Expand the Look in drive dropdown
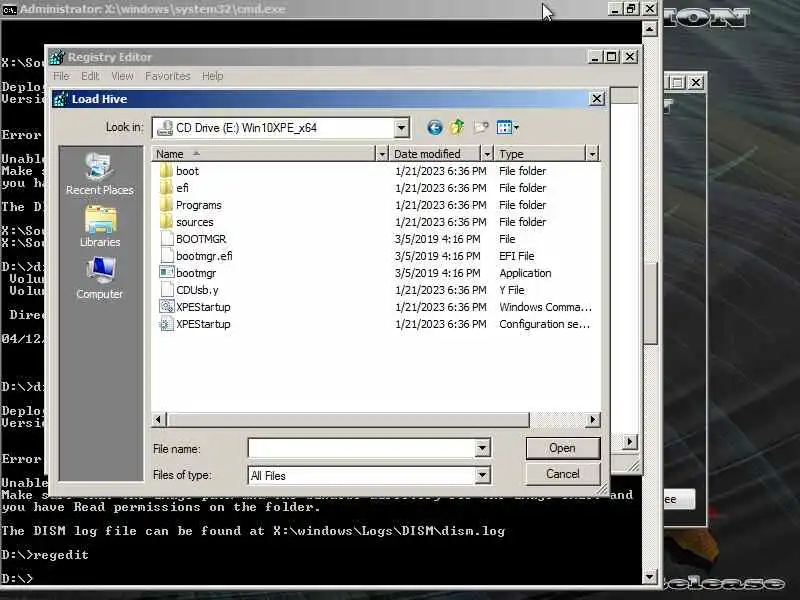The width and height of the screenshot is (800, 600). 402,128
